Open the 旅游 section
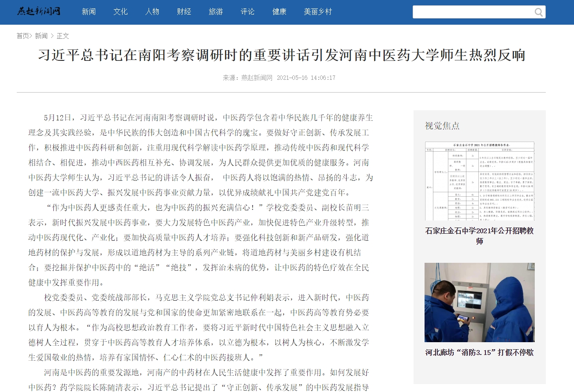The image size is (574, 392). tap(216, 12)
